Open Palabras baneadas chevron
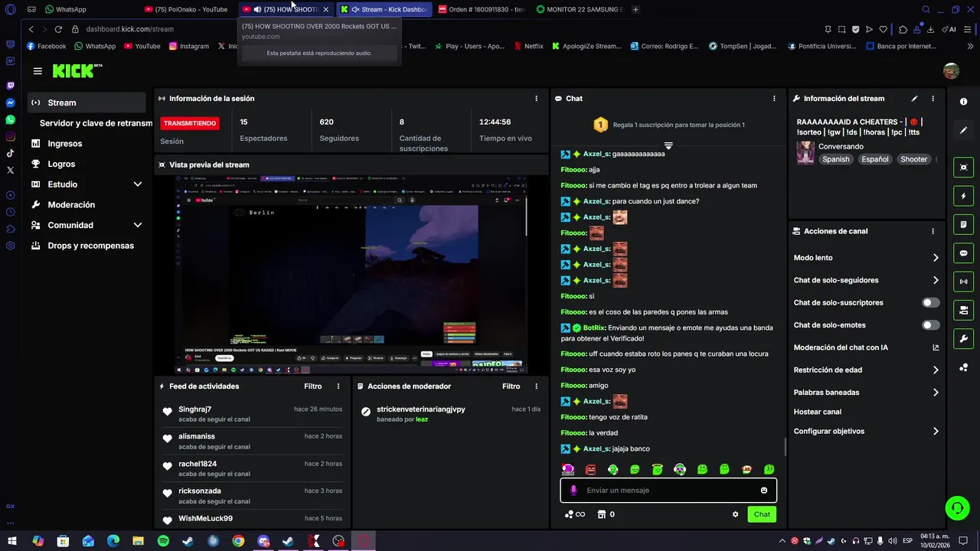This screenshot has height=551, width=980. point(936,393)
